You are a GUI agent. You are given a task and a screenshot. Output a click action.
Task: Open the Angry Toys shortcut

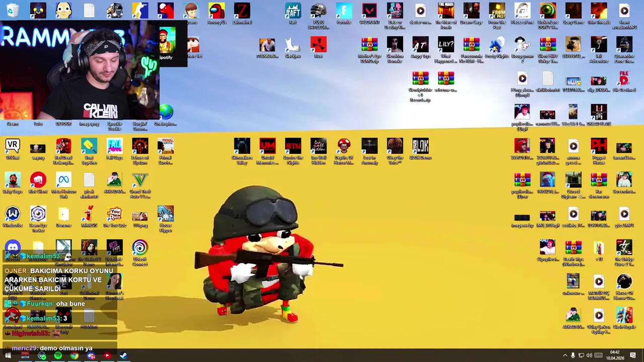coord(421,48)
